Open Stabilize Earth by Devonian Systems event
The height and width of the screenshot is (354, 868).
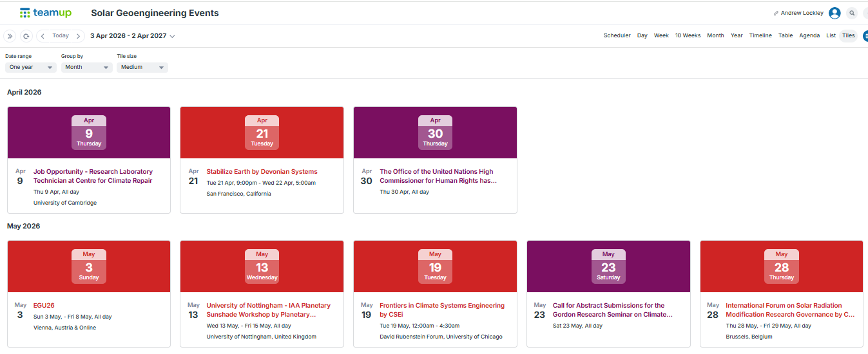[x=262, y=172]
